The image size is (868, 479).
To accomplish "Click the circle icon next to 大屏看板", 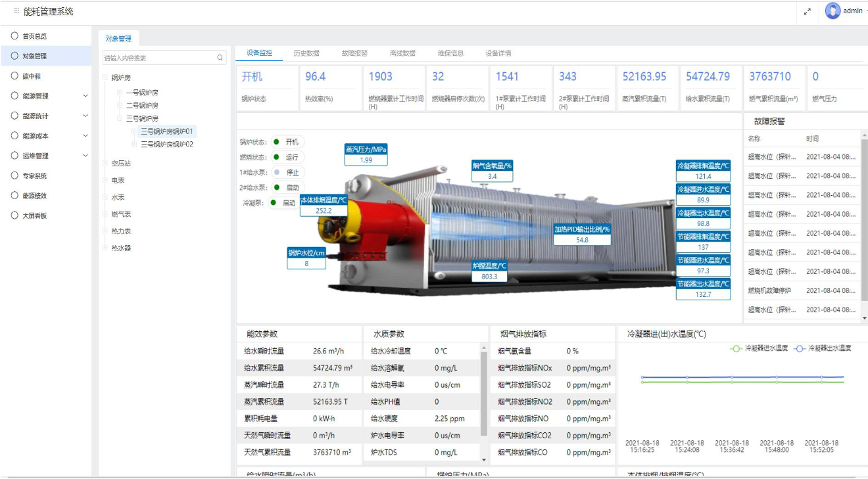I will click(14, 216).
